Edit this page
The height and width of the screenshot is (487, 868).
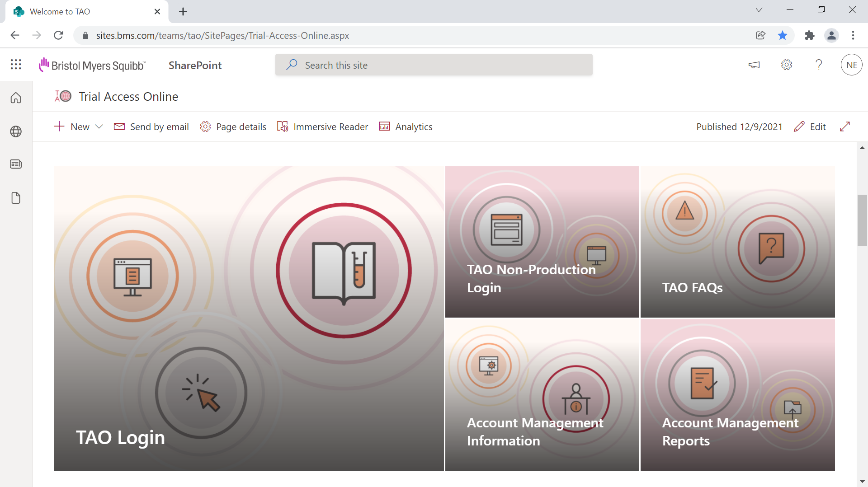coord(810,126)
